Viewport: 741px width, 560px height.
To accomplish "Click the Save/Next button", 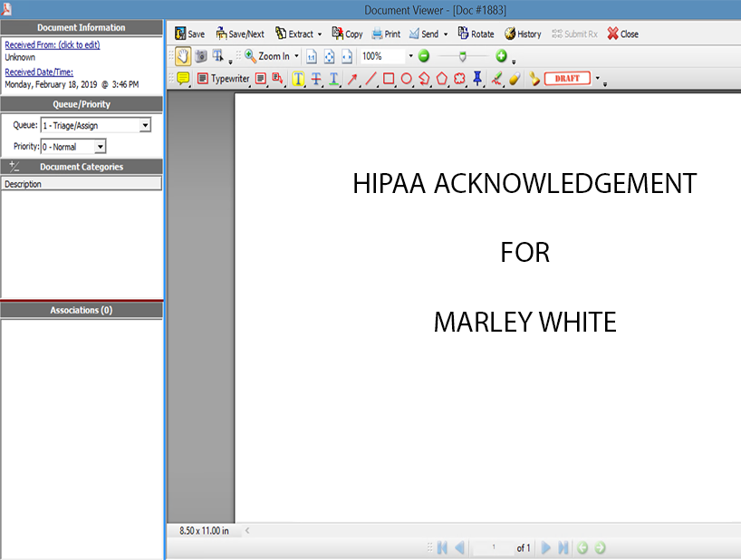I will click(x=240, y=34).
